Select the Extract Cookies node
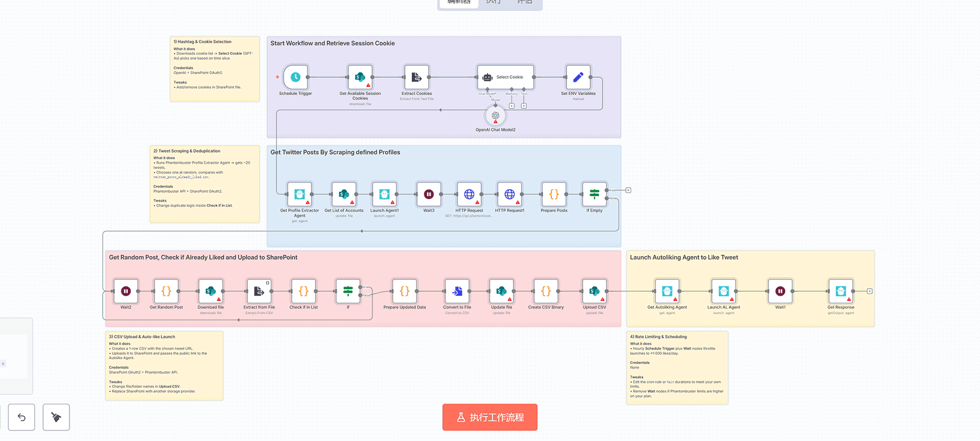The width and height of the screenshot is (980, 441). coord(416,77)
